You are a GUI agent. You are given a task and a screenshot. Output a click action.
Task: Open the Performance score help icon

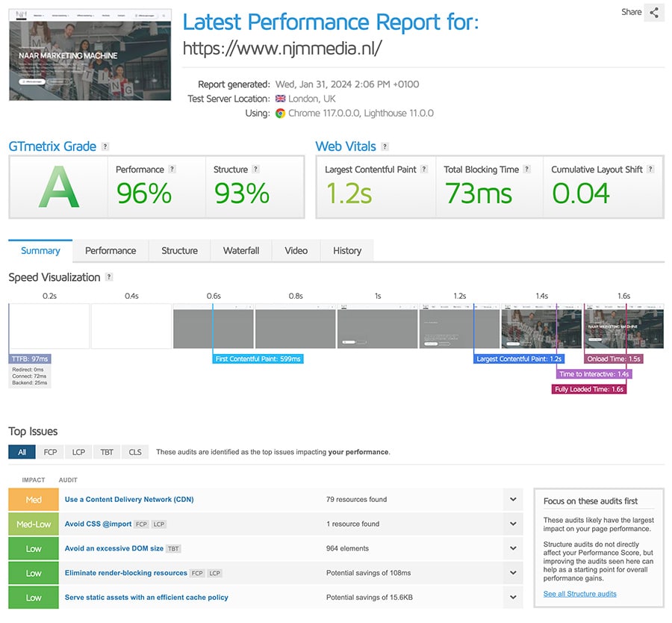172,170
